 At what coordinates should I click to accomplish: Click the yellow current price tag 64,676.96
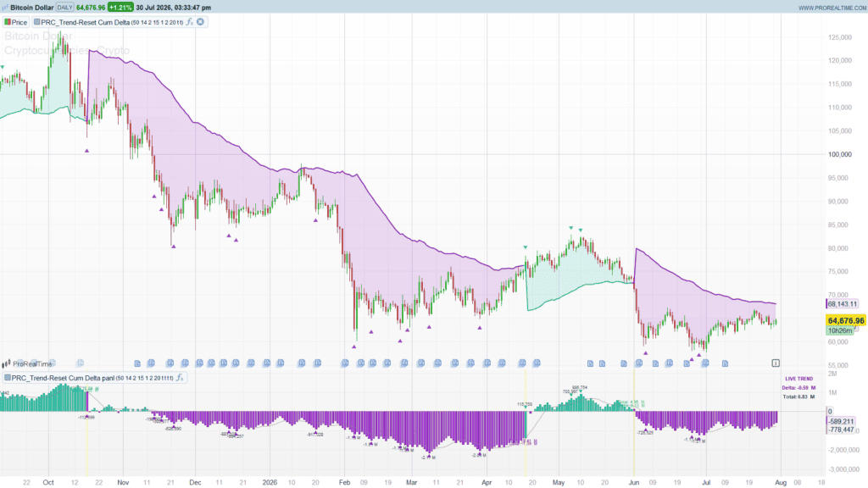[845, 321]
